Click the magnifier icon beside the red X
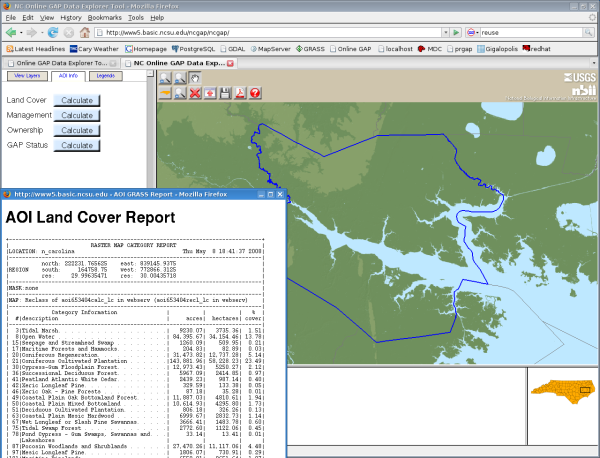Viewport: 600px width, 458px height. (180, 93)
